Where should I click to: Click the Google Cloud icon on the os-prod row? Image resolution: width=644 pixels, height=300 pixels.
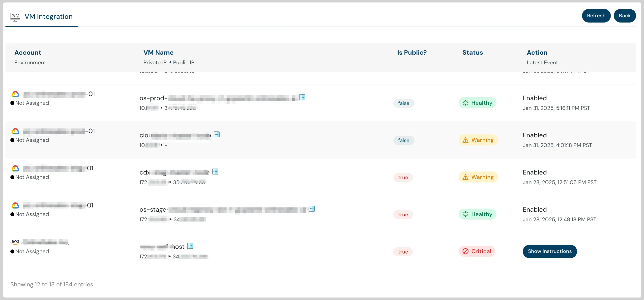pyautogui.click(x=15, y=94)
